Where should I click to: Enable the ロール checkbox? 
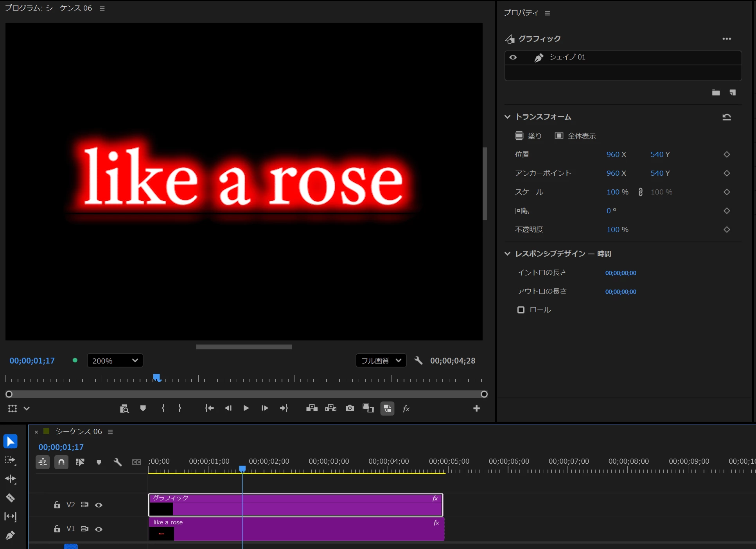tap(521, 310)
